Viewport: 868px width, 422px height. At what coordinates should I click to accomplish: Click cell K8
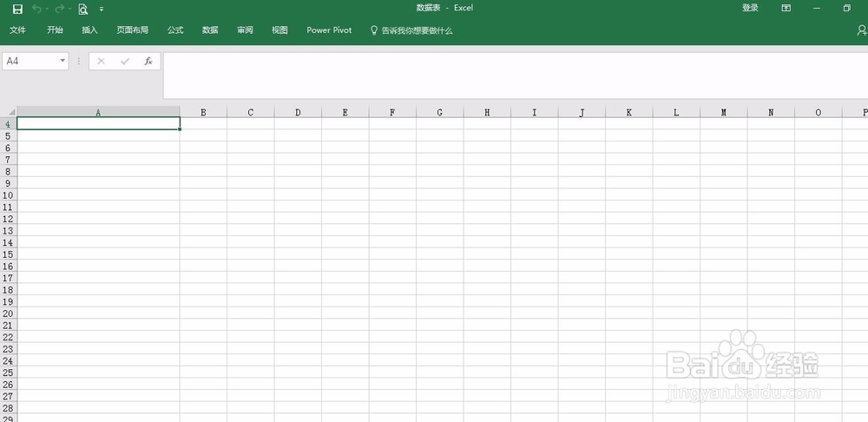(628, 171)
